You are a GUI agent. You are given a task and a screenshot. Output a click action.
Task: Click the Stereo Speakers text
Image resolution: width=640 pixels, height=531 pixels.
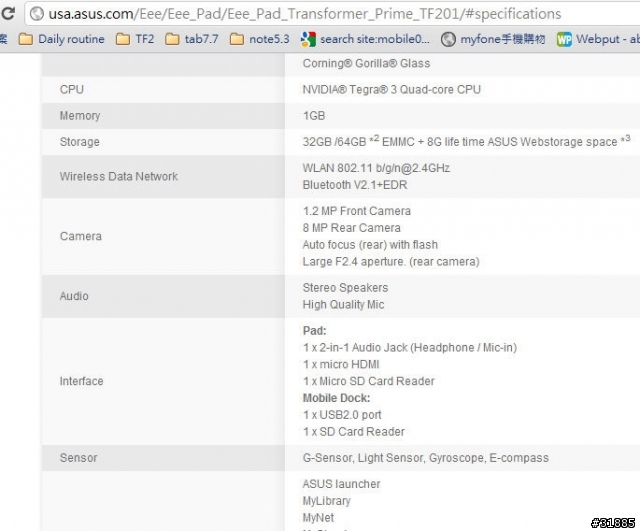pyautogui.click(x=345, y=288)
